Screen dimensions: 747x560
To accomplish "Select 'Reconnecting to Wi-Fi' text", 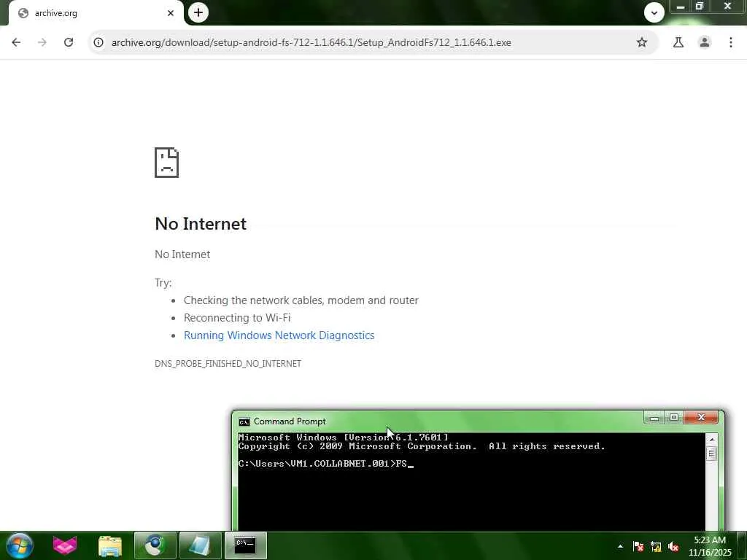I will click(237, 318).
